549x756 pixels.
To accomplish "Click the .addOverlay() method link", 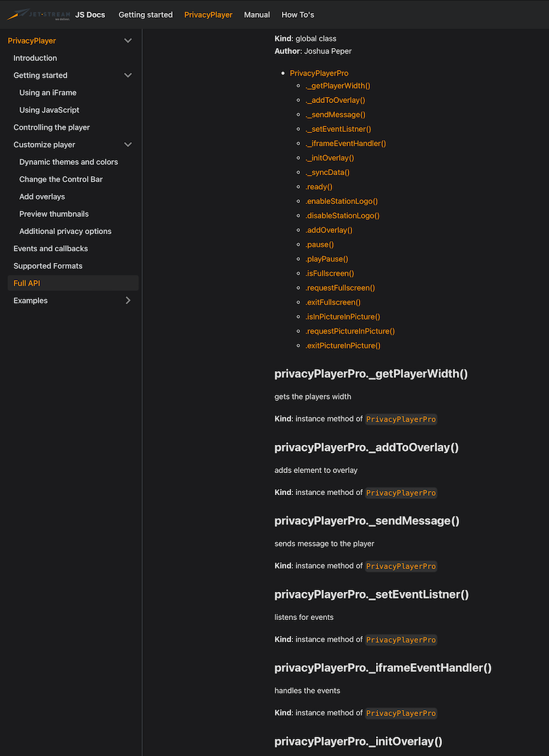I will 329,229.
